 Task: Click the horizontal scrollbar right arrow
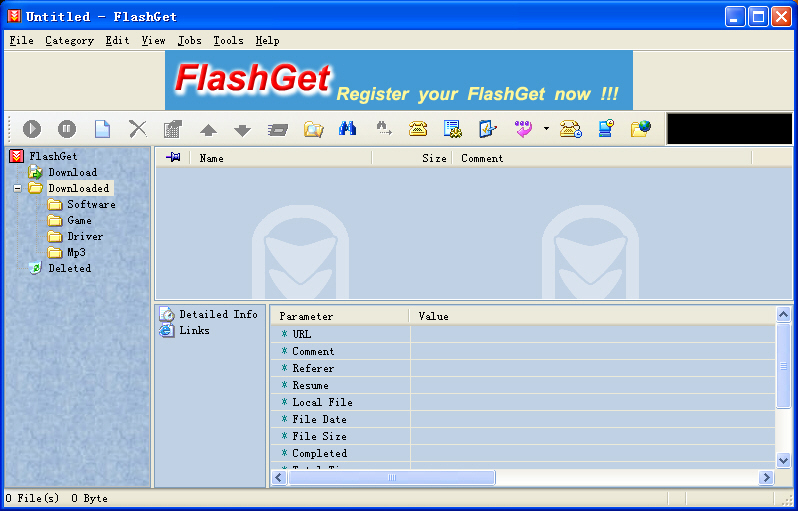(766, 477)
